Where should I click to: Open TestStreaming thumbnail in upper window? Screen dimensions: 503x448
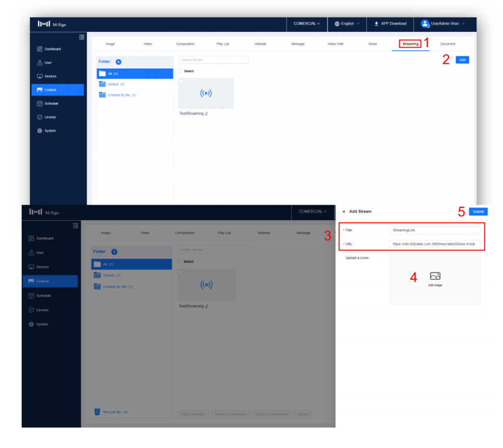206,93
